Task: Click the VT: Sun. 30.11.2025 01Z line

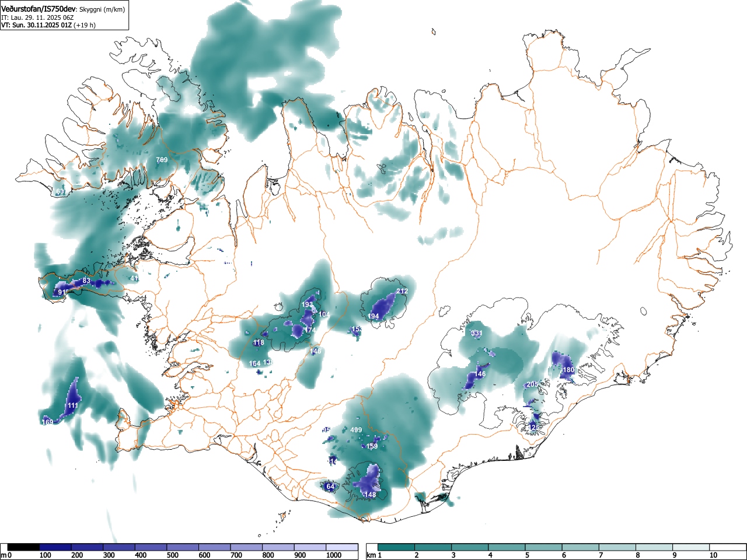Action: 36,25
